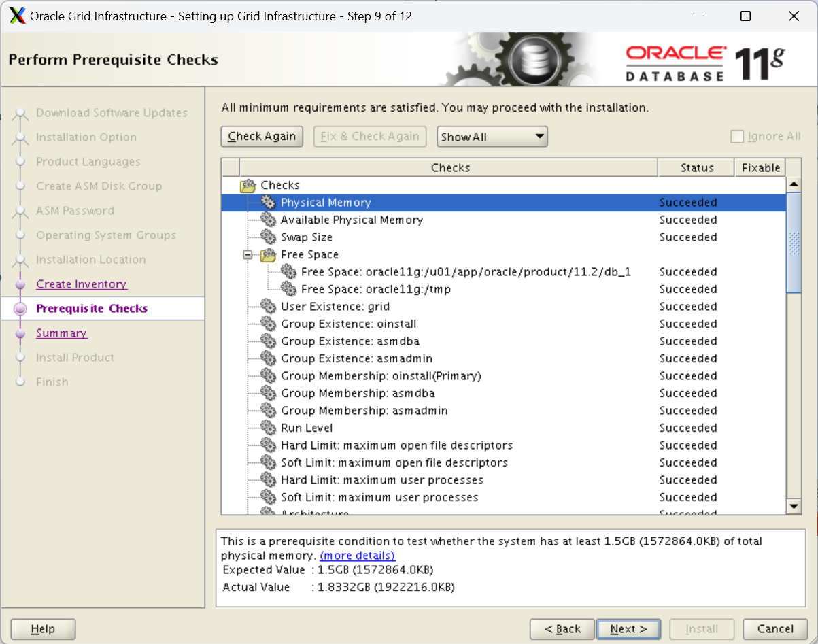Click the Fix & Check Again button

[370, 137]
